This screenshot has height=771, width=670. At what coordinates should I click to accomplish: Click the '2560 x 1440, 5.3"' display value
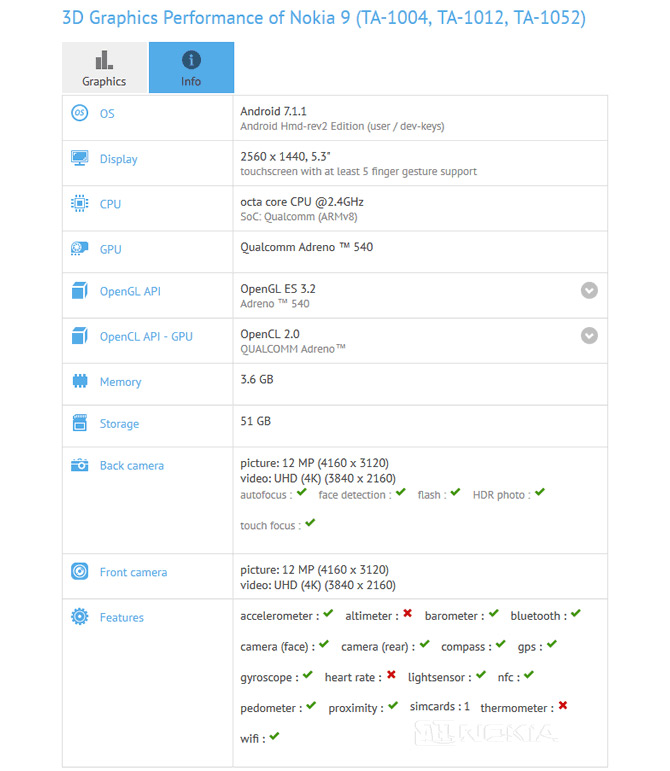[x=285, y=156]
